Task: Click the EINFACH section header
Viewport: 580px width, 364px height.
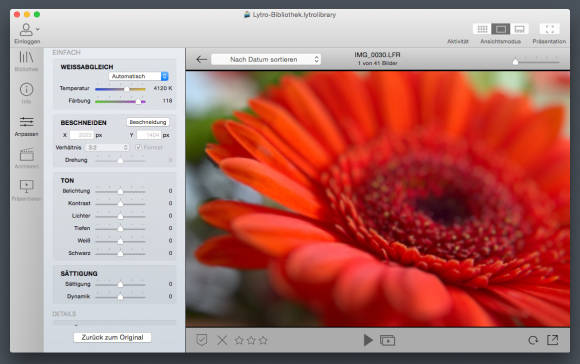Action: click(x=66, y=53)
